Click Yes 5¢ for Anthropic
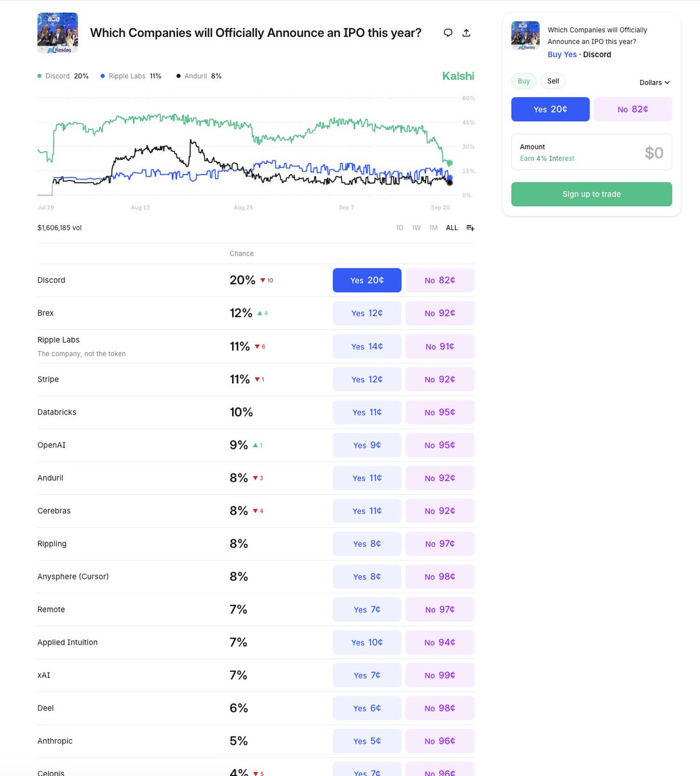Image resolution: width=700 pixels, height=776 pixels. tap(367, 741)
